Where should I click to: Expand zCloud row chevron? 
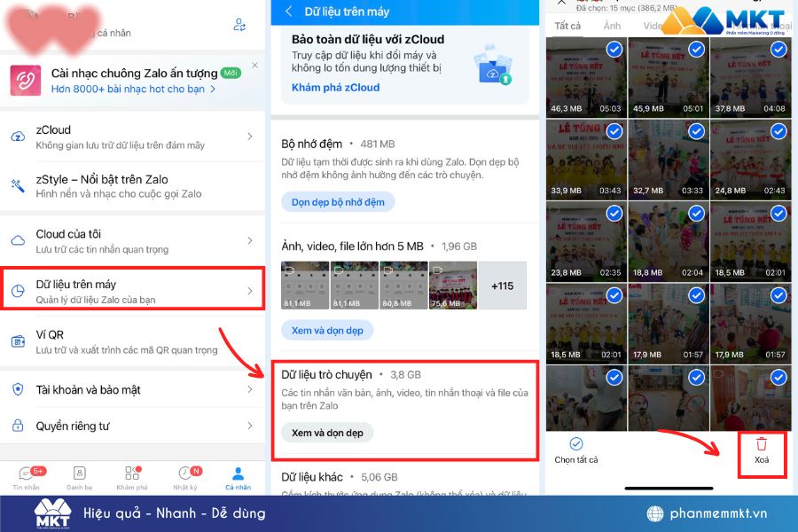coord(250,137)
